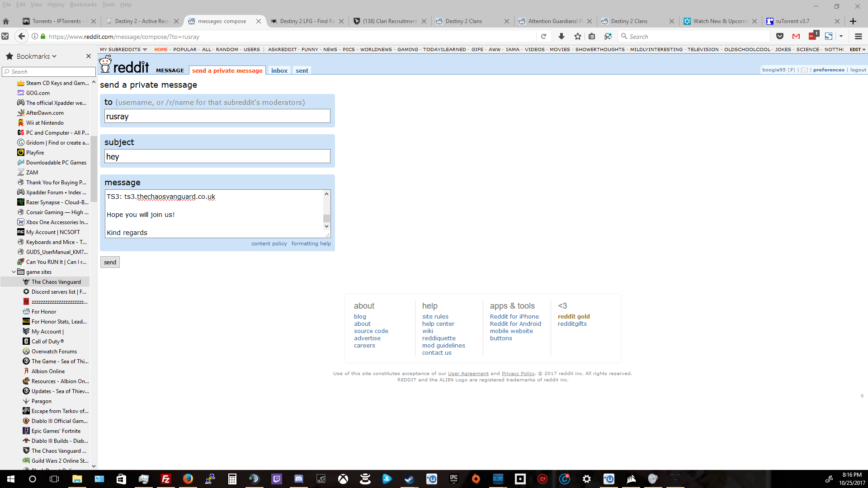Click the Firefox reload page icon
Image resolution: width=868 pixels, height=488 pixels.
[543, 37]
